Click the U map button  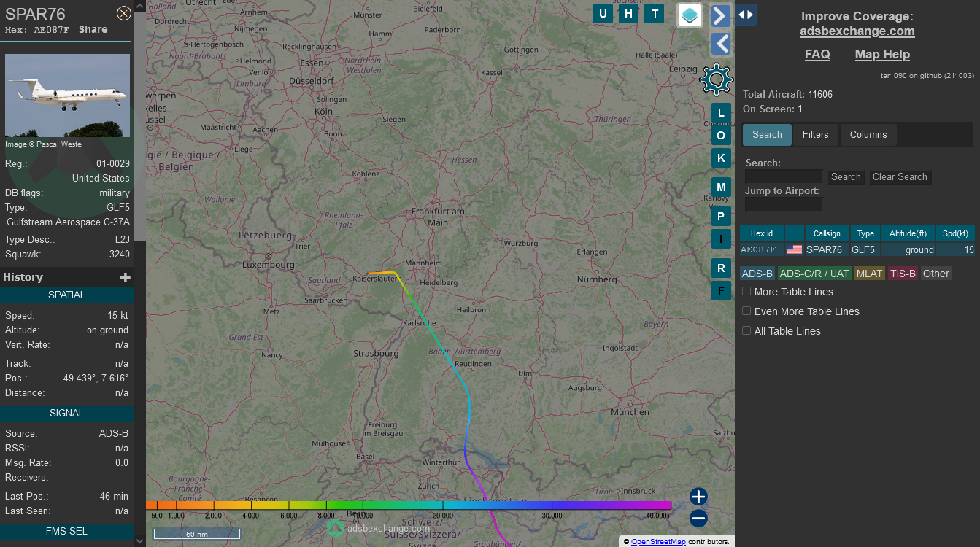[603, 14]
